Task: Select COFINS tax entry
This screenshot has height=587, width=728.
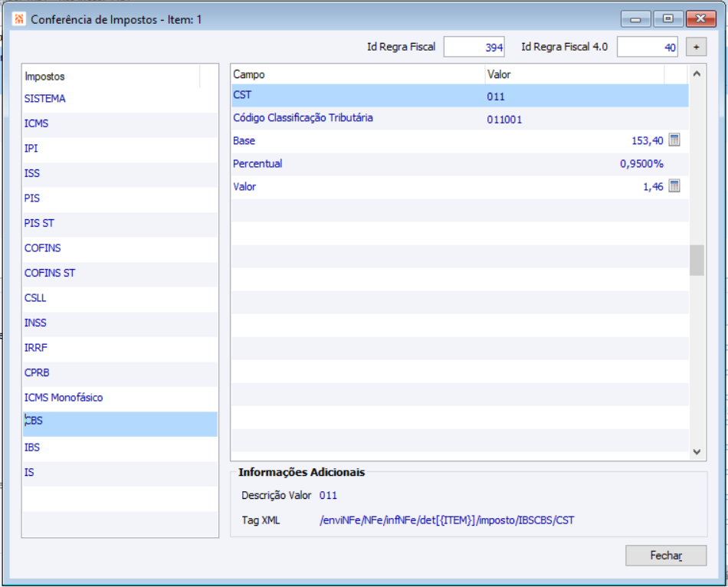Action: pos(120,248)
